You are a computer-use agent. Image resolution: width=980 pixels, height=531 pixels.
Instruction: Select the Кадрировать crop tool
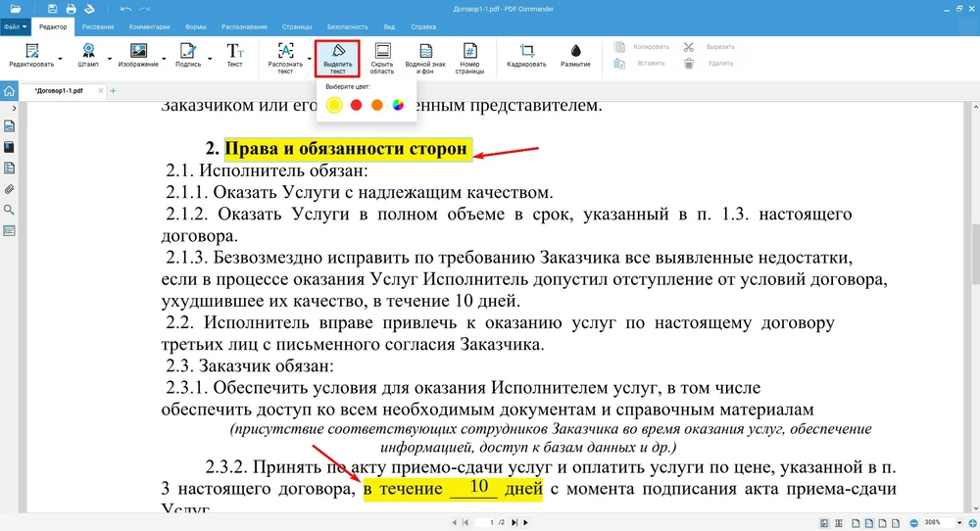[x=526, y=56]
